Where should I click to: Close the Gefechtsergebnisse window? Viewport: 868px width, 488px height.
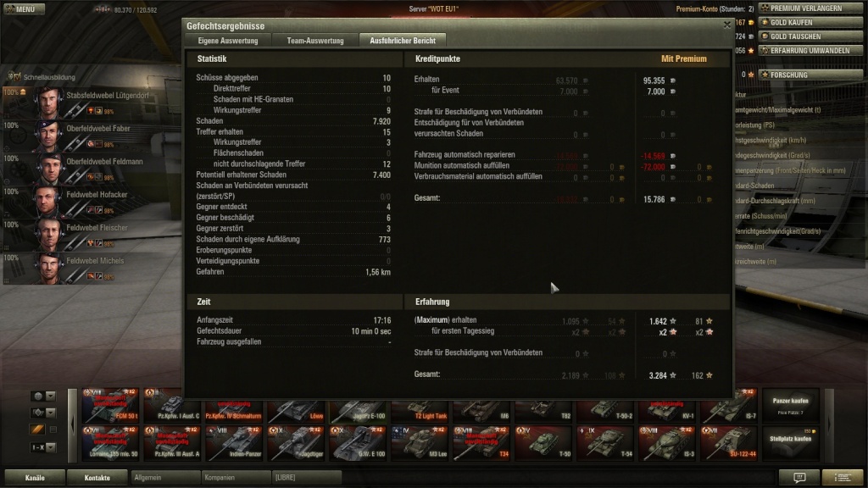[726, 25]
